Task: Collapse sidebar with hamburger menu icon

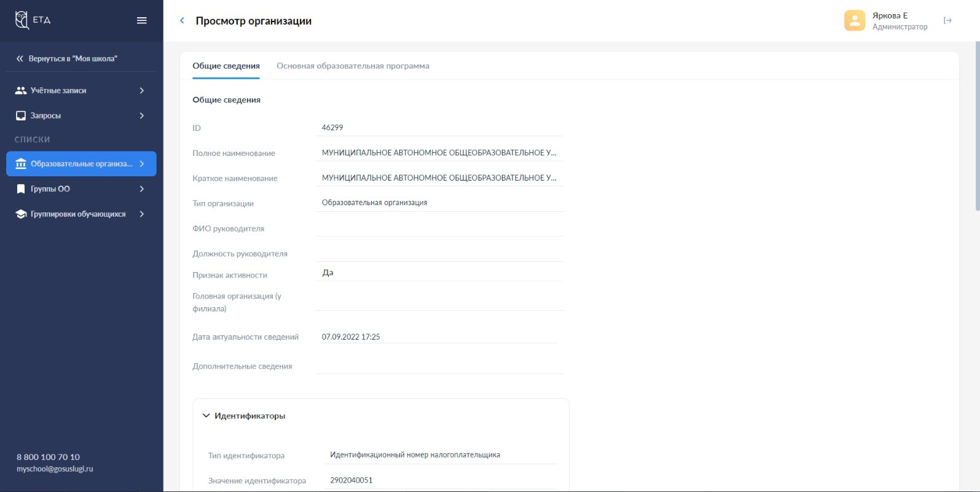Action: [141, 20]
